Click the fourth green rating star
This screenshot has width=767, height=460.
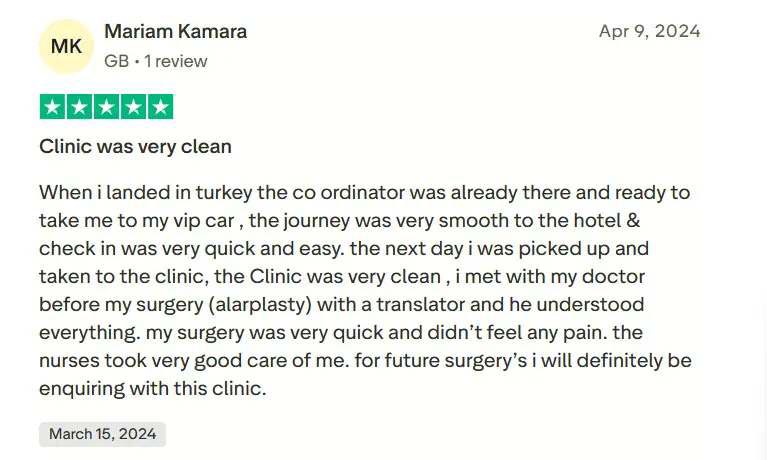(x=133, y=107)
